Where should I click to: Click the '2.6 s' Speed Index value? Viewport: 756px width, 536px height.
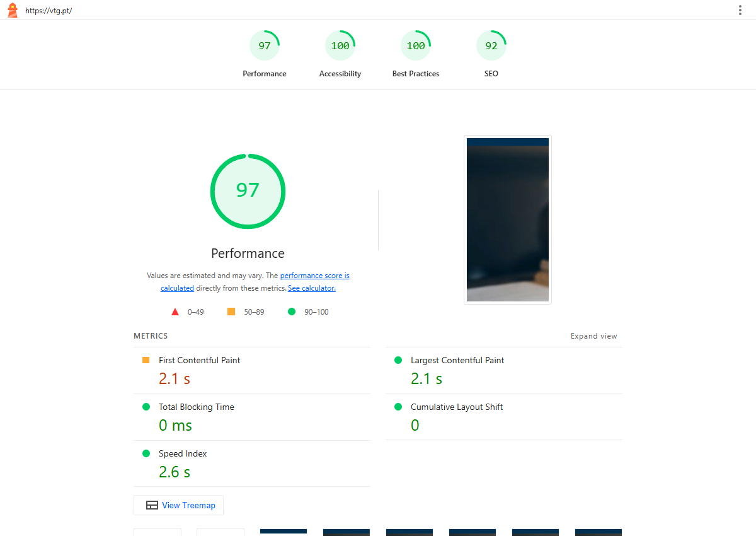[x=175, y=472]
